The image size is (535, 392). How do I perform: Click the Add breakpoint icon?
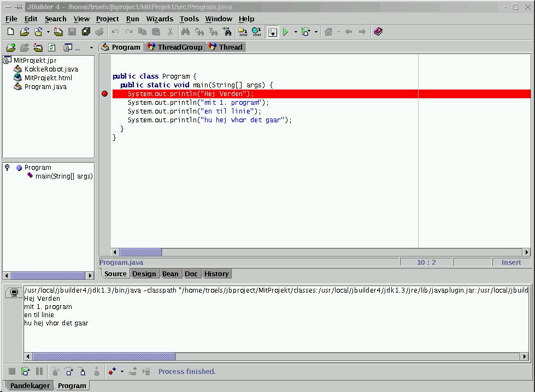point(112,371)
